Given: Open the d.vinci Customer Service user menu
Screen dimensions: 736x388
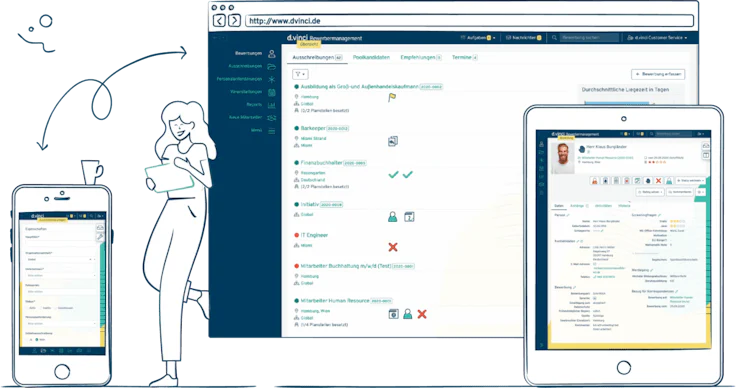Looking at the screenshot, I should click(657, 38).
